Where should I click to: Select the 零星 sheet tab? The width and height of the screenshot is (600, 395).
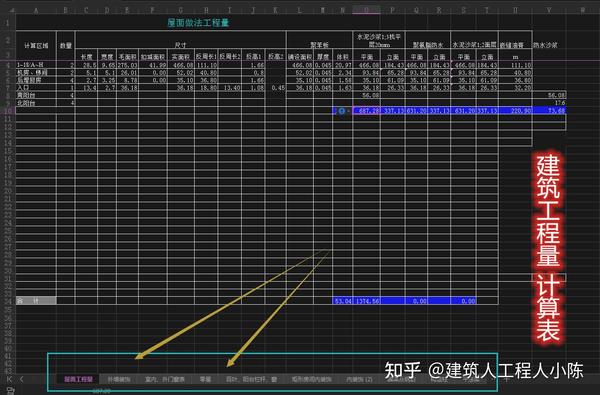[x=205, y=379]
